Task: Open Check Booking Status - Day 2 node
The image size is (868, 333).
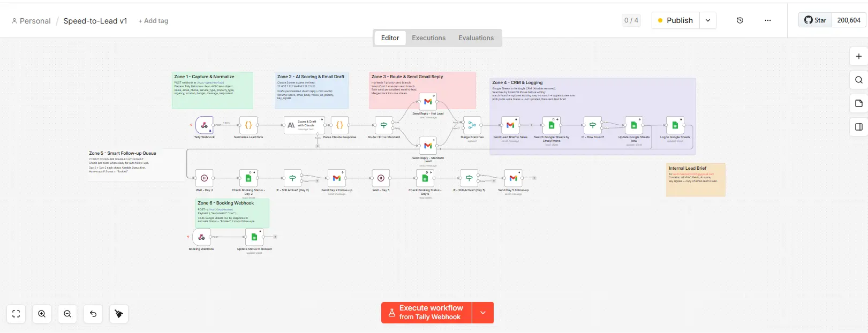Action: coord(248,178)
